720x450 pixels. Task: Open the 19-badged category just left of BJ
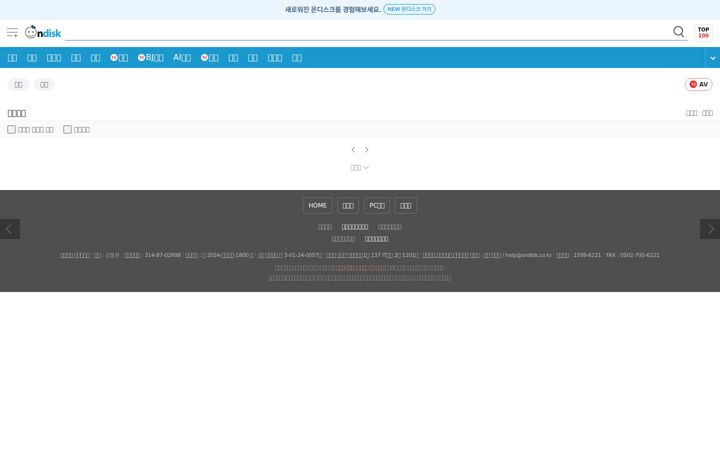[119, 57]
